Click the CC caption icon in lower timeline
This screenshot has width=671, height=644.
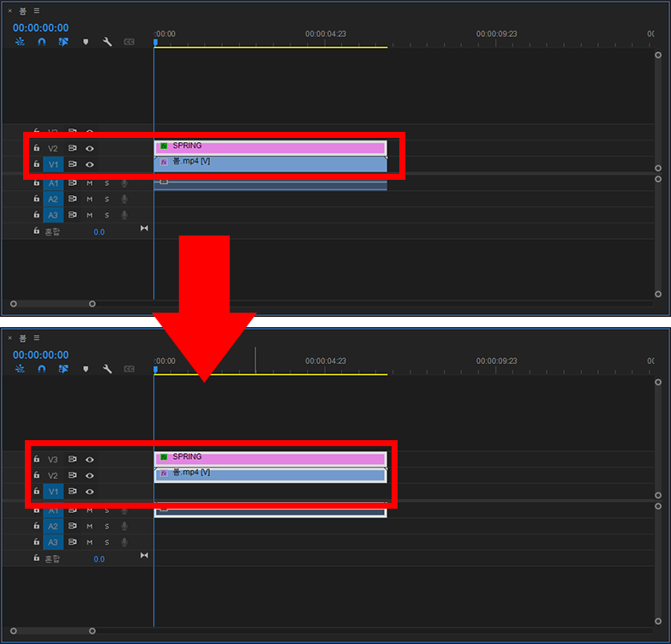(x=129, y=369)
